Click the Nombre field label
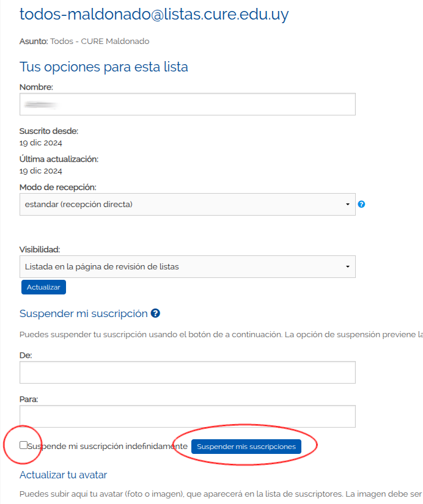This screenshot has width=423, height=504. pyautogui.click(x=36, y=87)
